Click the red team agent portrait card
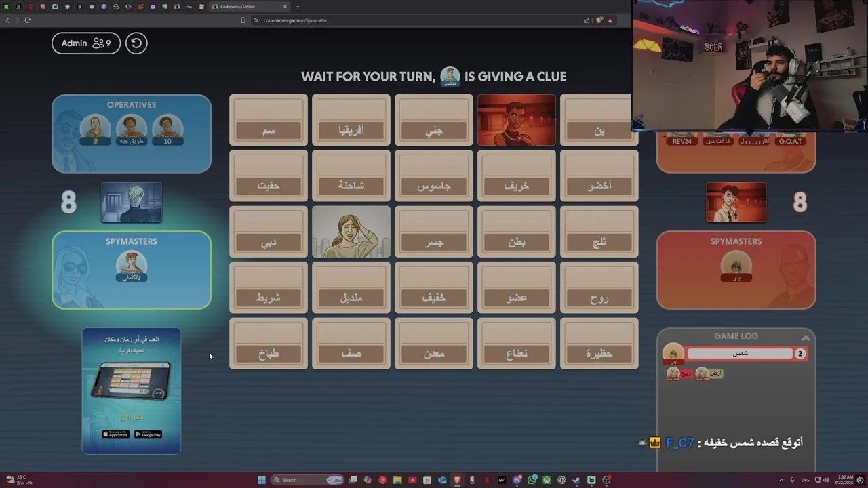 click(736, 202)
